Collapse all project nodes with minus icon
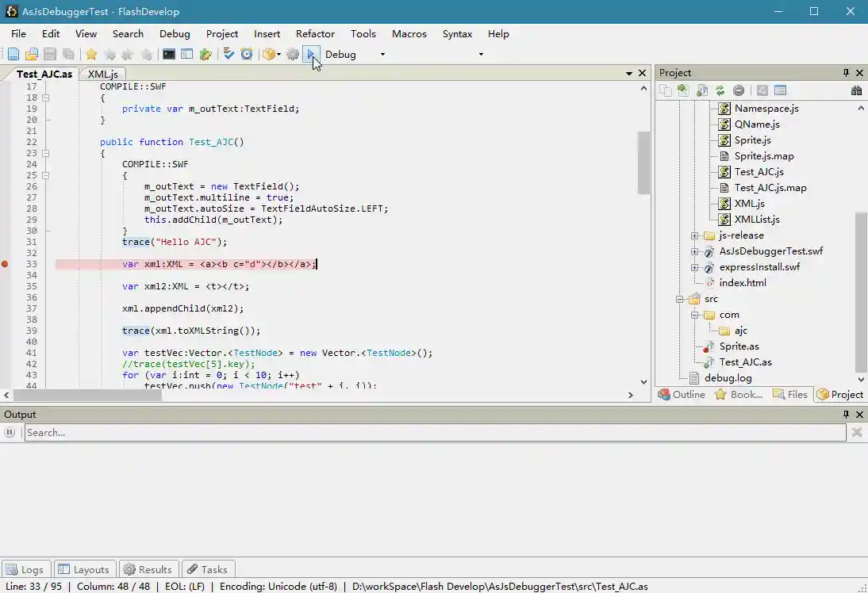868x593 pixels. tap(739, 90)
